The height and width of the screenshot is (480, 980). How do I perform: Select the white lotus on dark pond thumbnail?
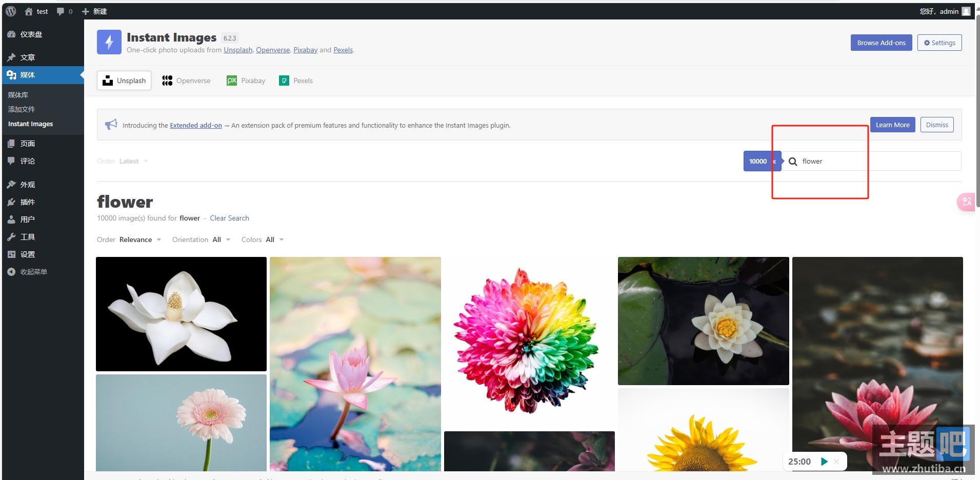pyautogui.click(x=704, y=321)
